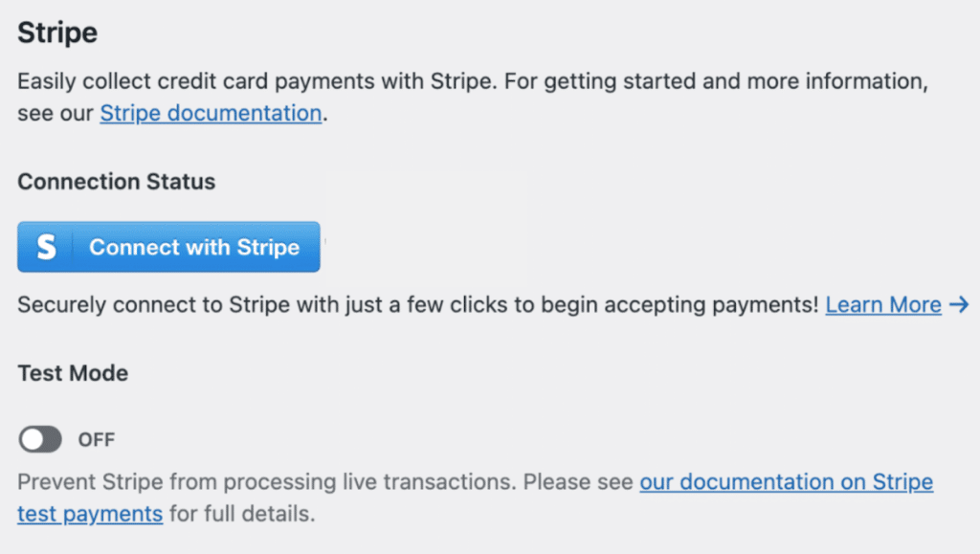The height and width of the screenshot is (554, 980).
Task: Enable the Test Mode toggle switch
Action: (x=40, y=439)
